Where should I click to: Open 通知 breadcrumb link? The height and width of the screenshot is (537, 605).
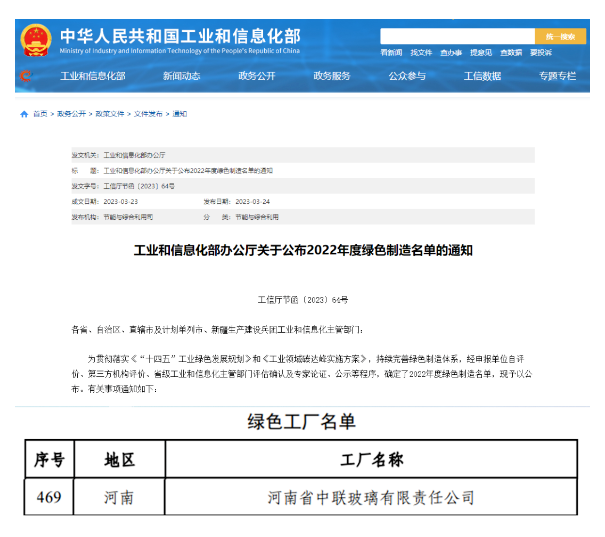coord(179,114)
